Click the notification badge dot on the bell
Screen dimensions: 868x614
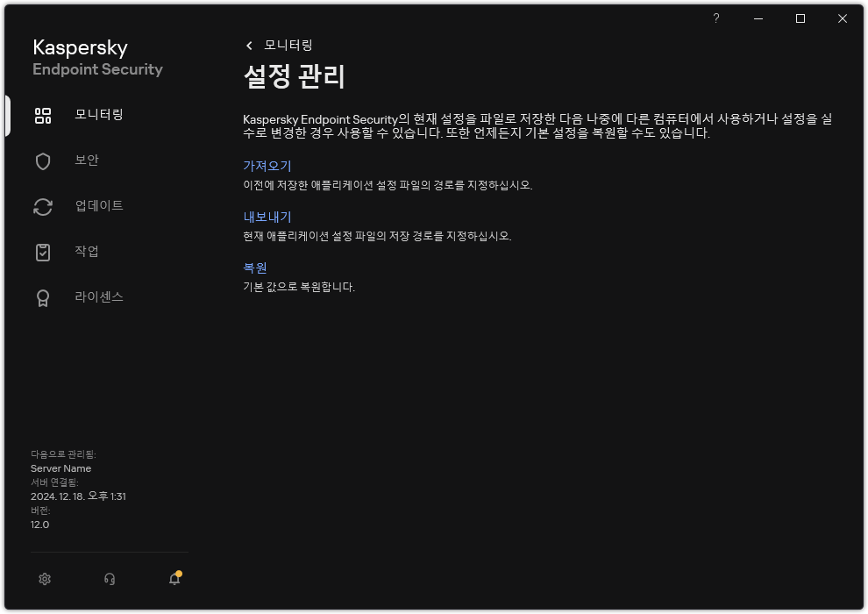[x=180, y=573]
